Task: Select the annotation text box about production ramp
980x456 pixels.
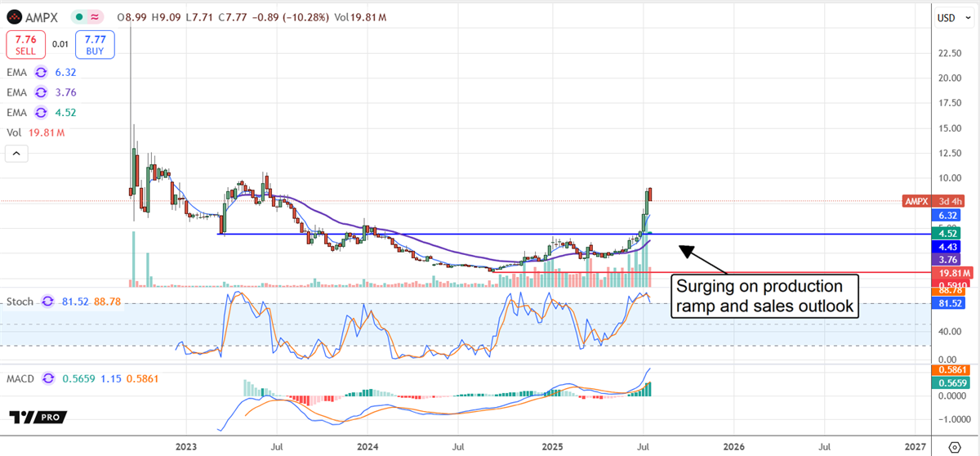Action: 764,297
